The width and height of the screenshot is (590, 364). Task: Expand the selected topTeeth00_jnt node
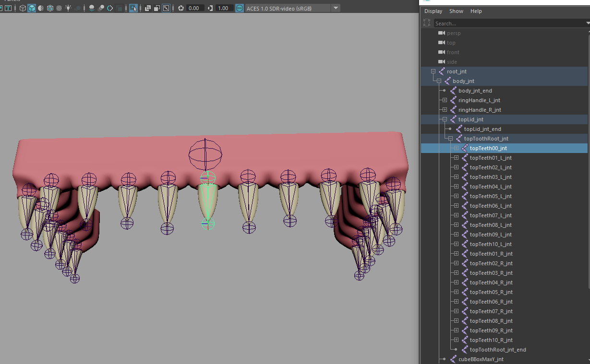[456, 148]
